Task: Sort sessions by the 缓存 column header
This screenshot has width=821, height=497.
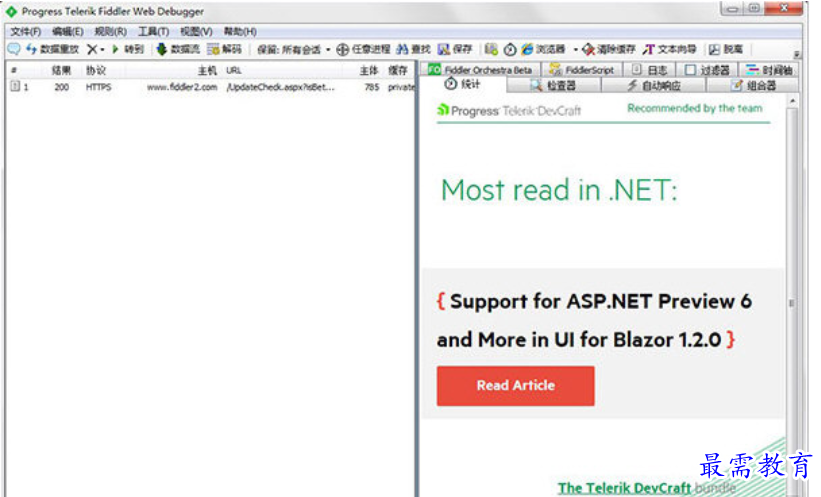Action: (398, 71)
